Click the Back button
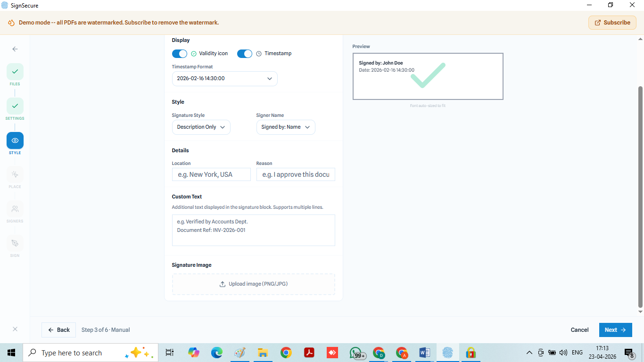644x362 pixels. [x=58, y=330]
